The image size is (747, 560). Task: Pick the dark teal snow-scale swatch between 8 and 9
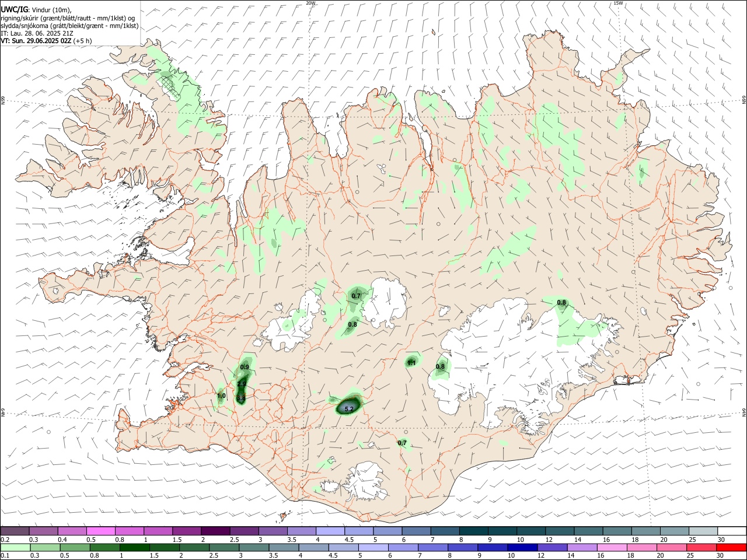point(474,531)
